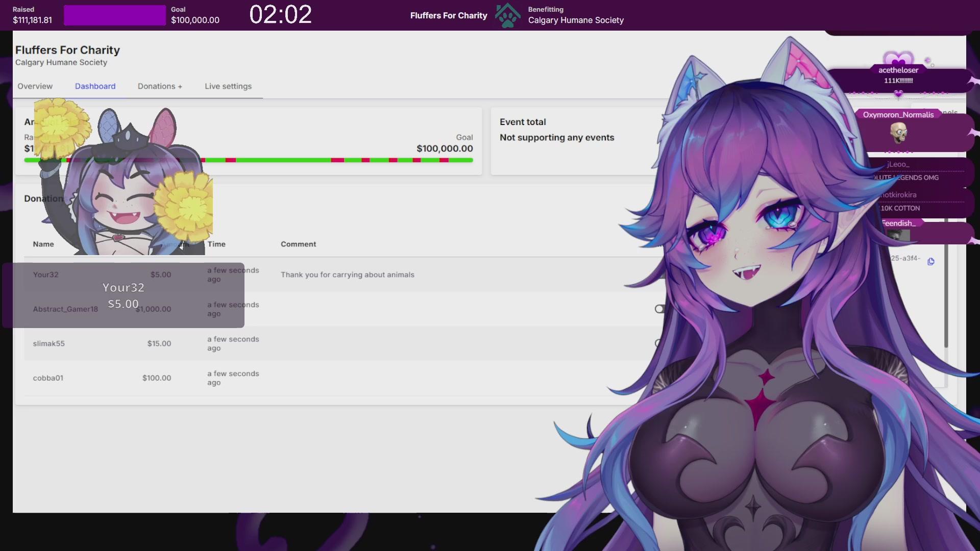Open the Donations + tab
The width and height of the screenshot is (980, 551).
click(160, 86)
